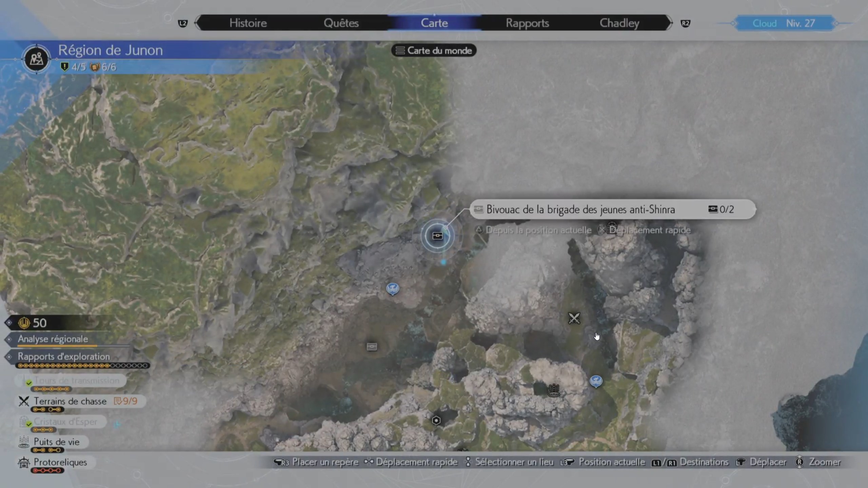Switch to the Quêtes tab
The image size is (868, 488).
(x=341, y=23)
